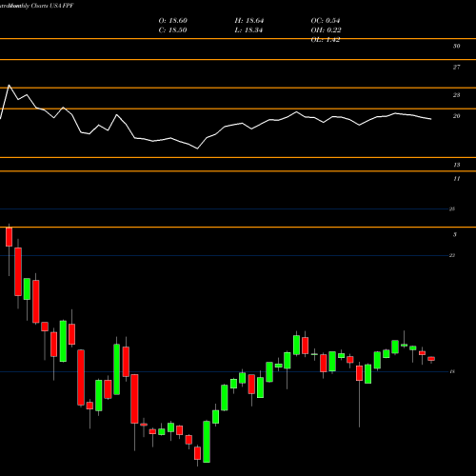The image size is (476, 476).
Task: Click the "3" label below the orange line
Action: (455, 234)
